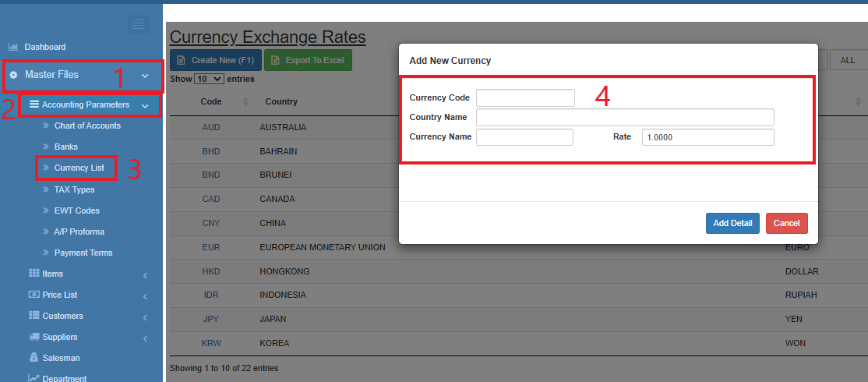The height and width of the screenshot is (382, 868).
Task: Expand the Suppliers chevron
Action: [145, 338]
